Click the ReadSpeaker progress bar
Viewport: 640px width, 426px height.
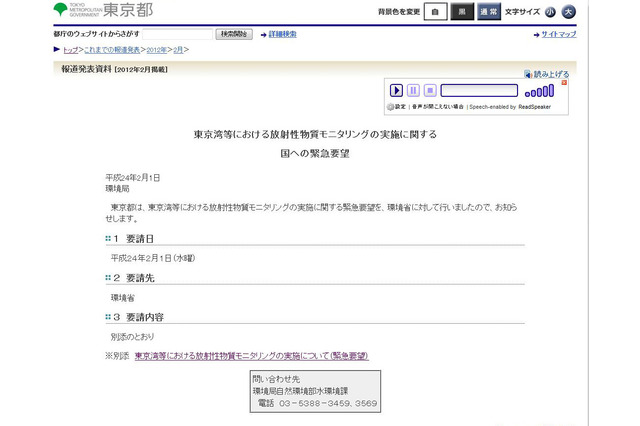[479, 90]
